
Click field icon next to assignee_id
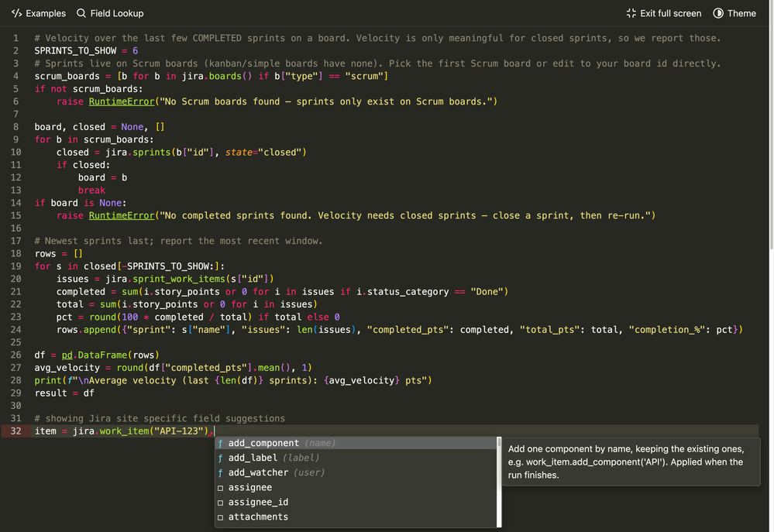221,503
